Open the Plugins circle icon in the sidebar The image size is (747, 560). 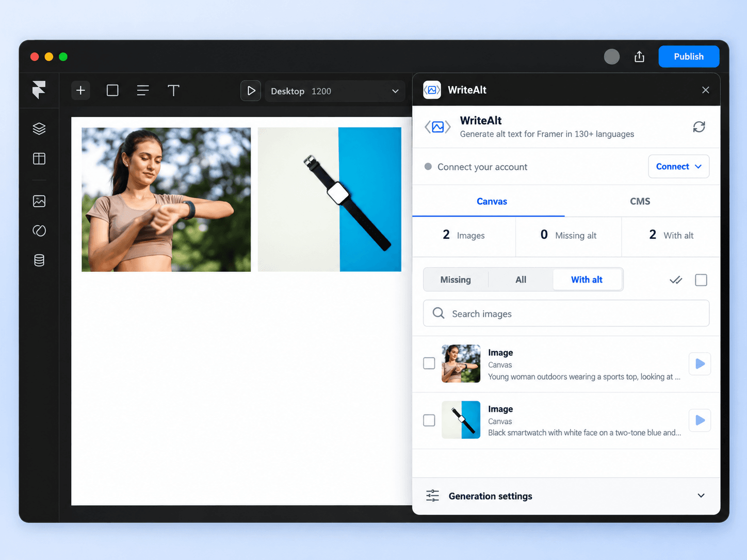[x=39, y=230]
